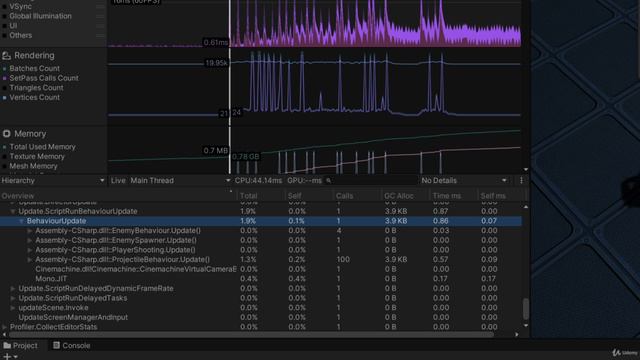640x360 pixels.
Task: Click the Live button
Action: click(118, 180)
